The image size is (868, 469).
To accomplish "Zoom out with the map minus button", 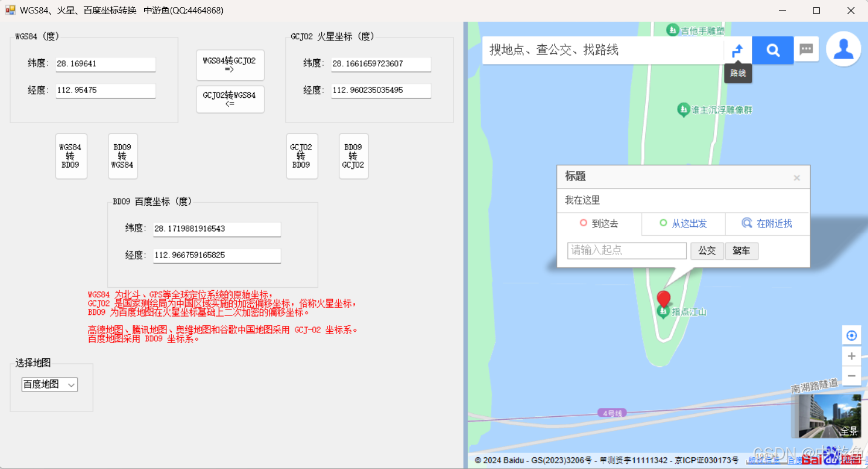I will [852, 376].
